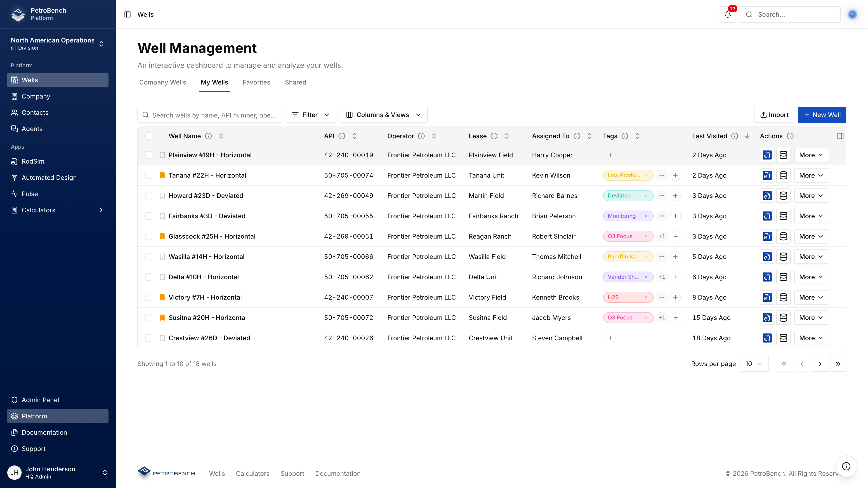Switch North American Operations division
This screenshot has height=488, width=868.
point(58,44)
